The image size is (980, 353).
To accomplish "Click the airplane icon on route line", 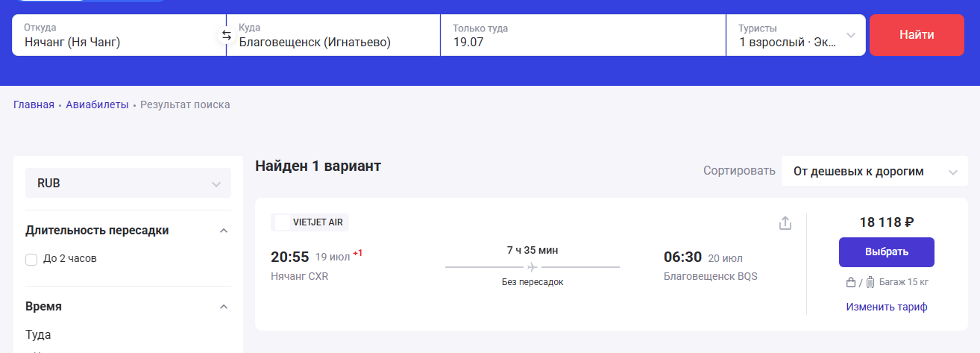I will pyautogui.click(x=532, y=267).
